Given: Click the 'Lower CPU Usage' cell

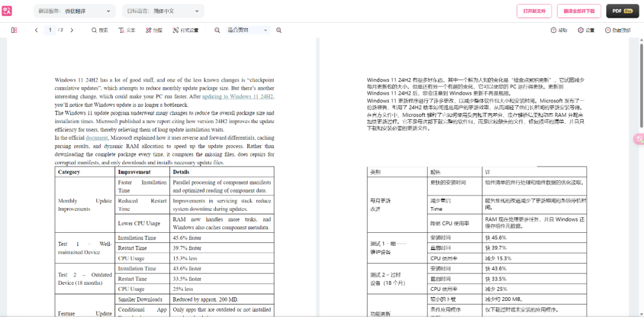Looking at the screenshot, I should 142,223.
